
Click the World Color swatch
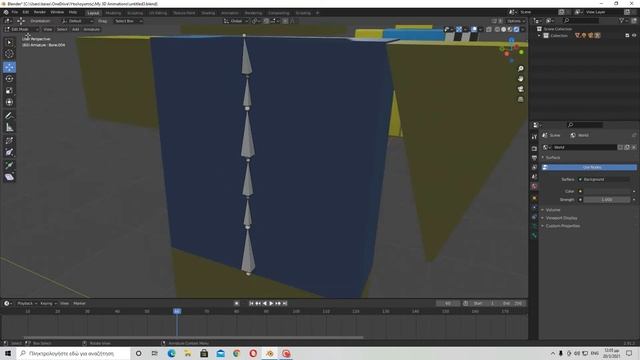[607, 191]
